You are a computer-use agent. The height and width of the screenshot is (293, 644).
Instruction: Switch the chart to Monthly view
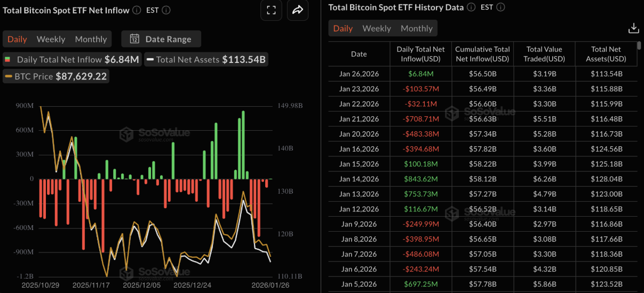tap(91, 39)
